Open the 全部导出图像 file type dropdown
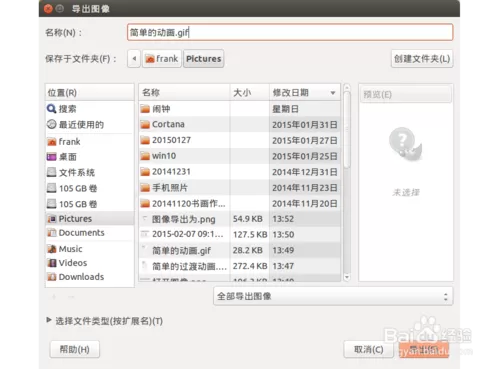500x369 pixels. [x=333, y=296]
